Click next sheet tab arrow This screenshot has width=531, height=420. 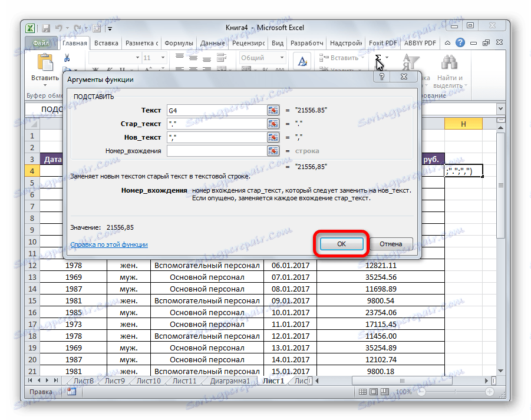tap(47, 381)
